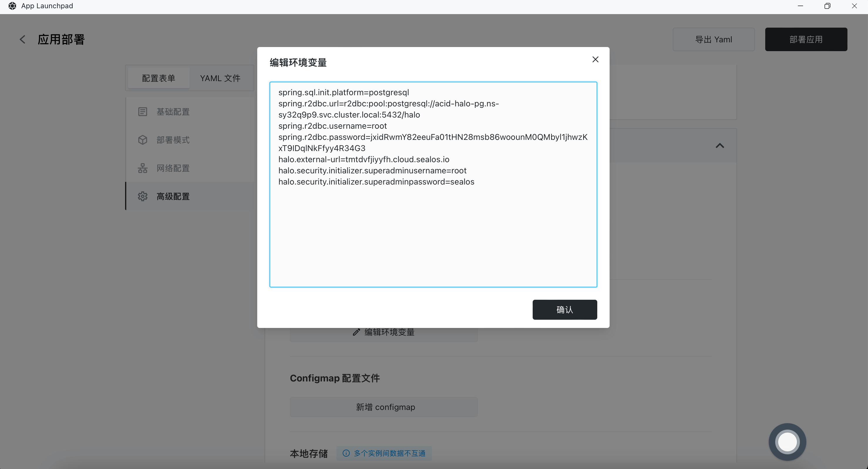The width and height of the screenshot is (868, 469).
Task: Click the 导出 Yaml button
Action: [713, 39]
